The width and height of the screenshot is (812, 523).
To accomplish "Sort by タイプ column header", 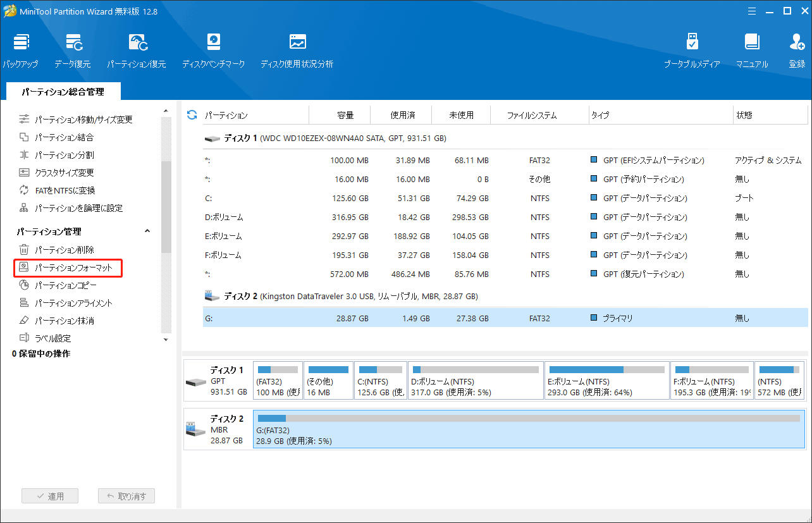I will [600, 115].
